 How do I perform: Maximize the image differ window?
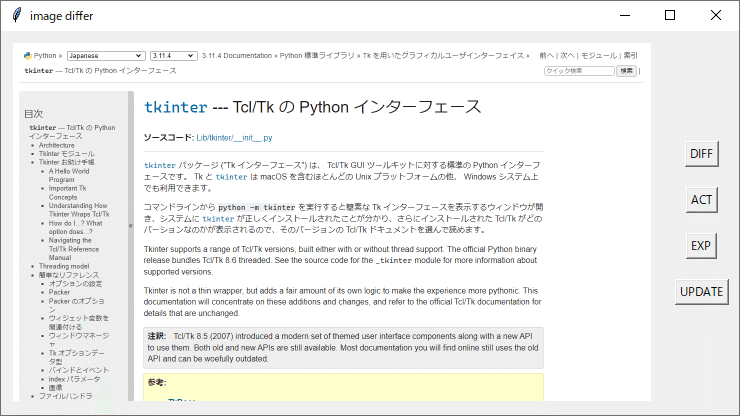[670, 16]
